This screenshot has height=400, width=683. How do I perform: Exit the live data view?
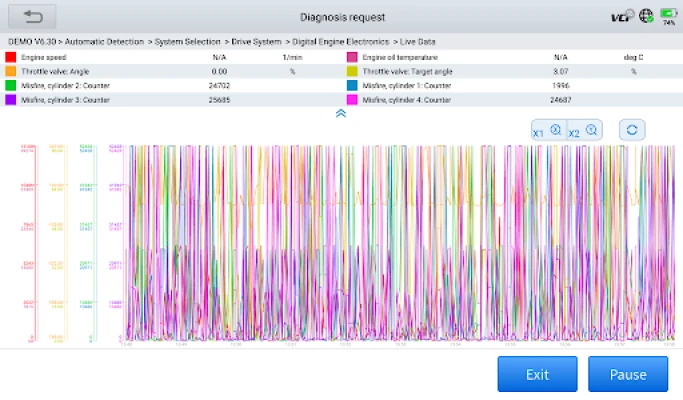tap(537, 375)
